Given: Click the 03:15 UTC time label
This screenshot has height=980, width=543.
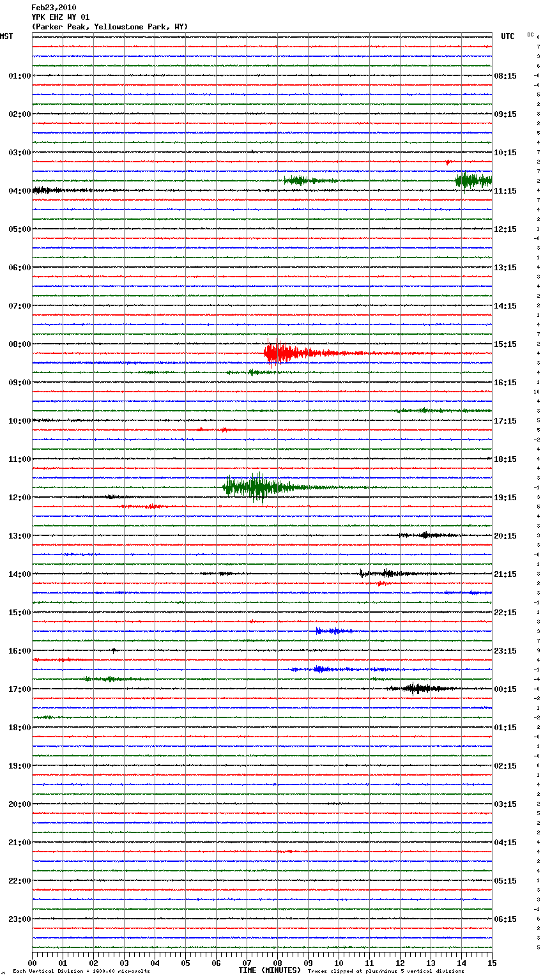Looking at the screenshot, I should click(505, 804).
